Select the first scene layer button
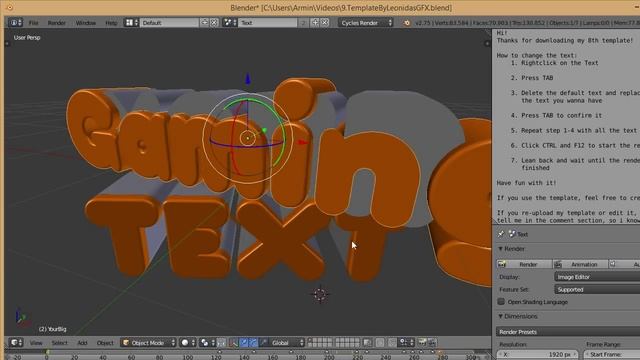Image resolution: width=640 pixels, height=360 pixels. tap(310, 340)
